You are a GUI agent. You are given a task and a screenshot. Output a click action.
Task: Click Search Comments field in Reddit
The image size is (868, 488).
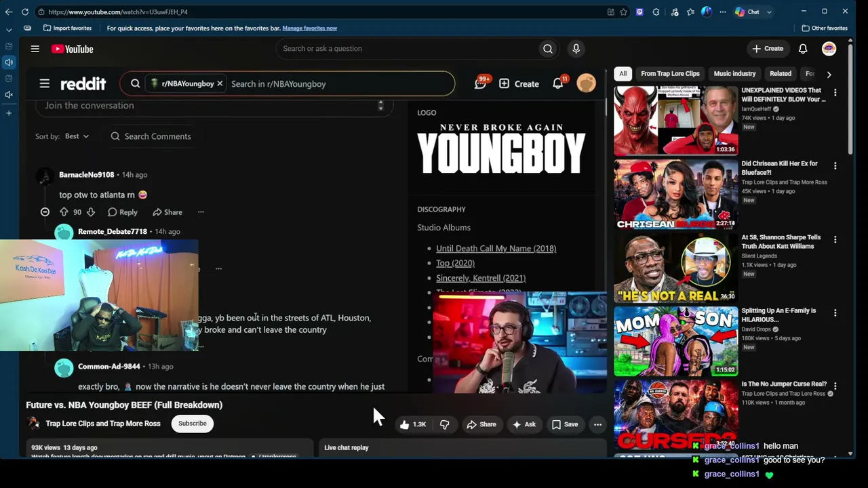click(151, 136)
